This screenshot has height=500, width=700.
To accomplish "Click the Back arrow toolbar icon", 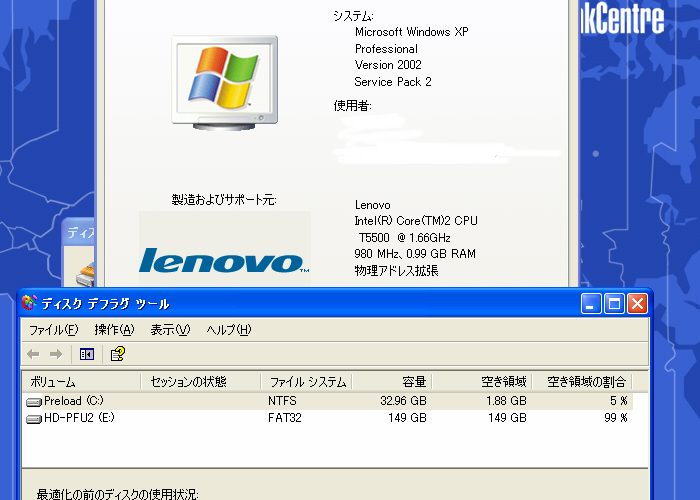I will [x=33, y=354].
